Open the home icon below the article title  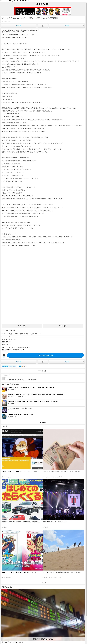43,26
